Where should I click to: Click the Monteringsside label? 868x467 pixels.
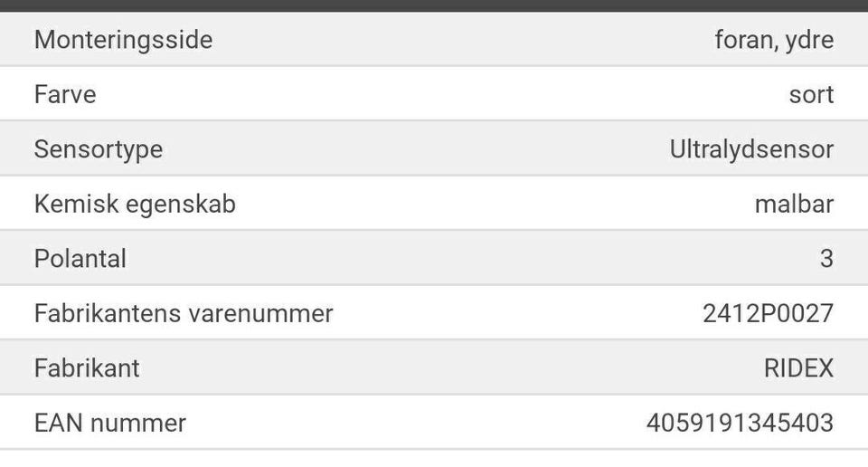click(123, 40)
